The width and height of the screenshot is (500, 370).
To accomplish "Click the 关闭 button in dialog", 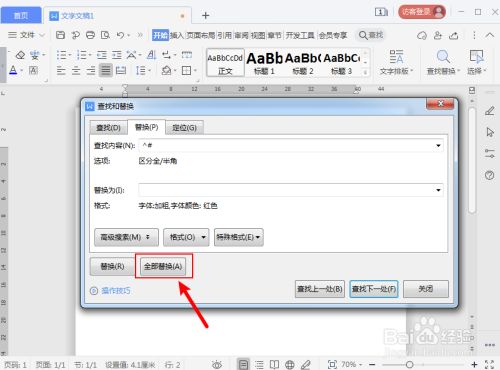I will coord(426,289).
